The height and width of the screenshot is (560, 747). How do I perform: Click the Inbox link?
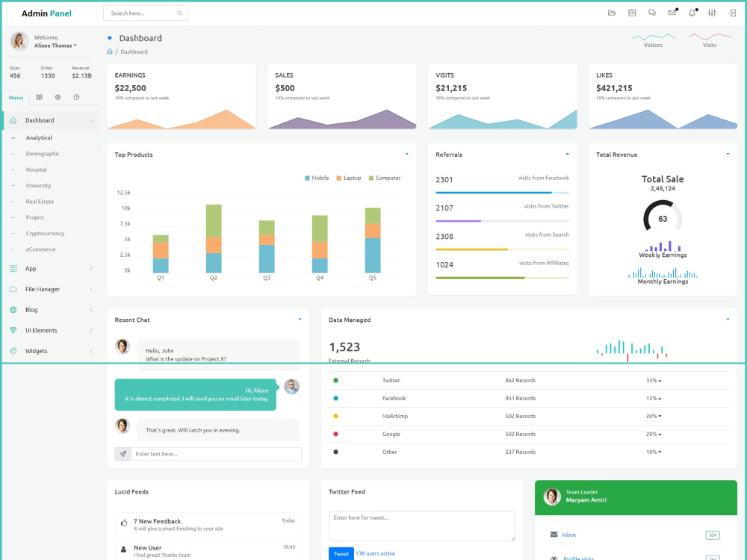[x=568, y=535]
